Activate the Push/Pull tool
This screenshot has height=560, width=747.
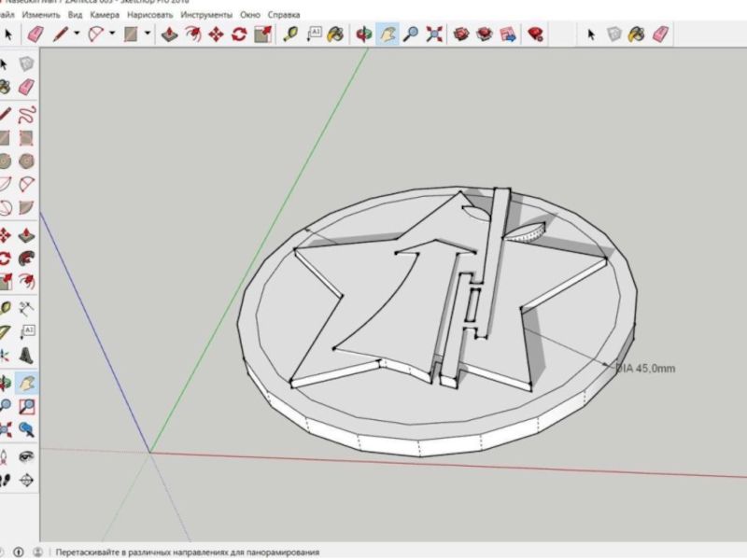point(169,35)
